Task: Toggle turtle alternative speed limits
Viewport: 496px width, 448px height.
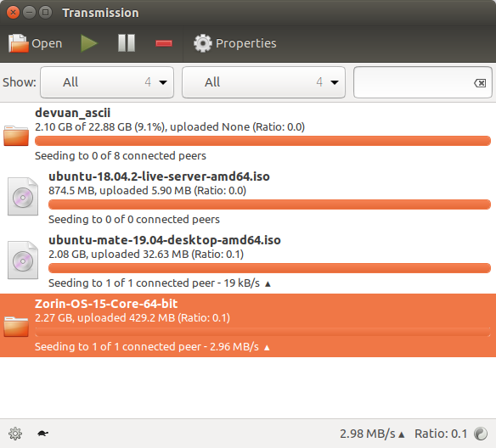Action: coord(42,434)
